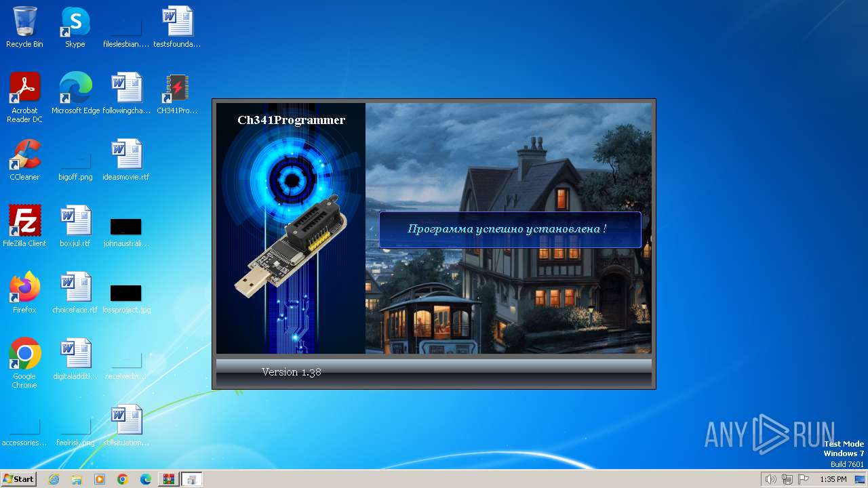Open the volume control in the tray
Viewport: 868px width, 488px height.
point(770,479)
